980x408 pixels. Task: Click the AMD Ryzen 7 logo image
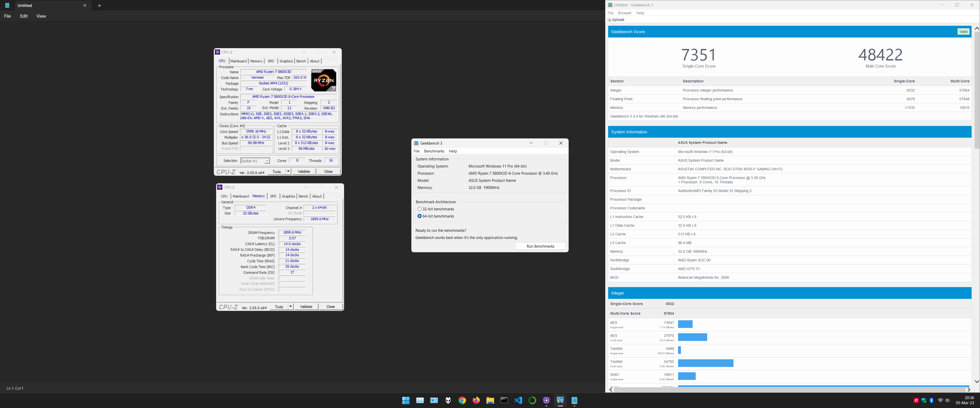click(324, 80)
